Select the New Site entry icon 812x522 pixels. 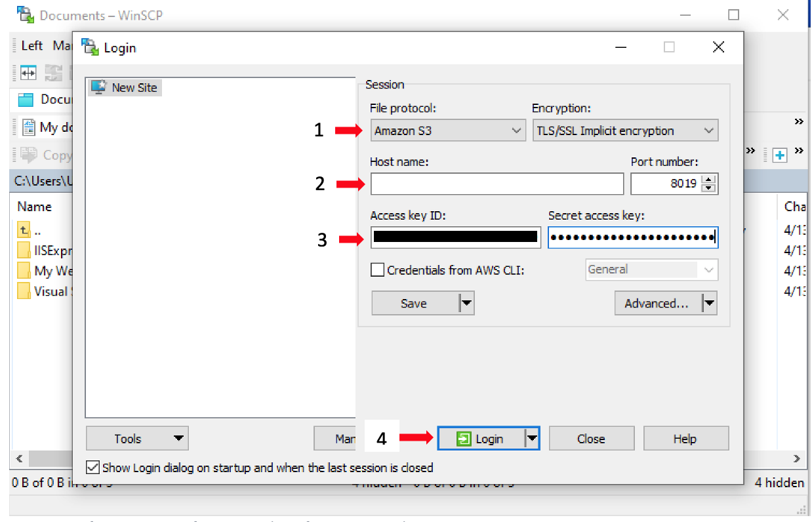100,87
